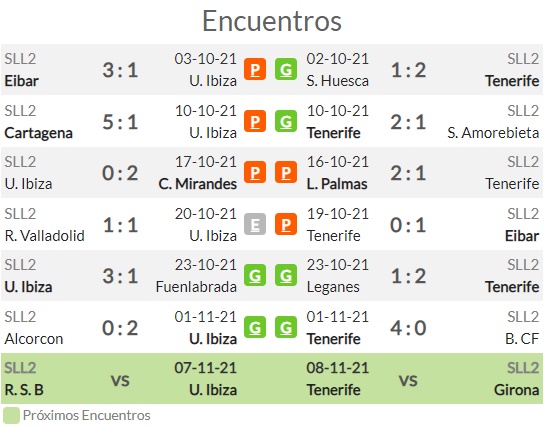Click the orange P badge for Eibar match

[255, 69]
